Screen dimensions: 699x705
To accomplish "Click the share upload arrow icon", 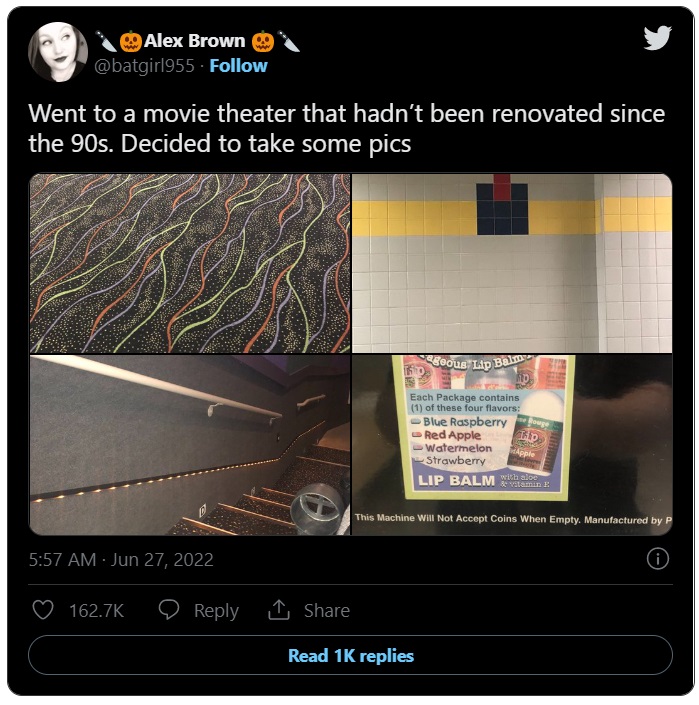I will [x=279, y=610].
